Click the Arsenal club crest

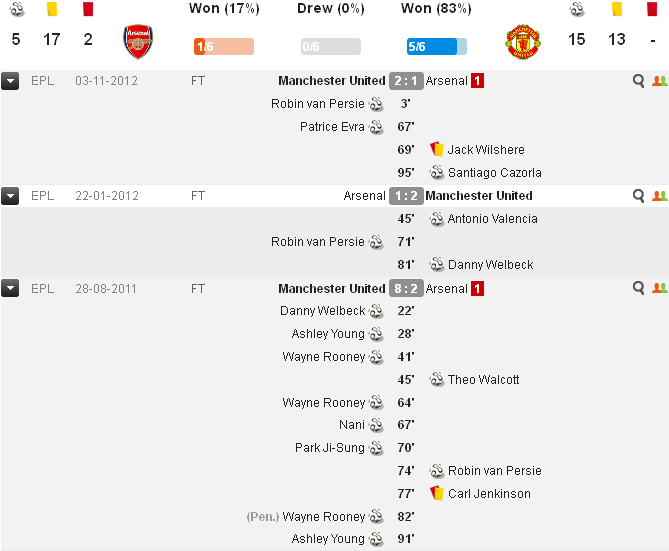click(138, 41)
